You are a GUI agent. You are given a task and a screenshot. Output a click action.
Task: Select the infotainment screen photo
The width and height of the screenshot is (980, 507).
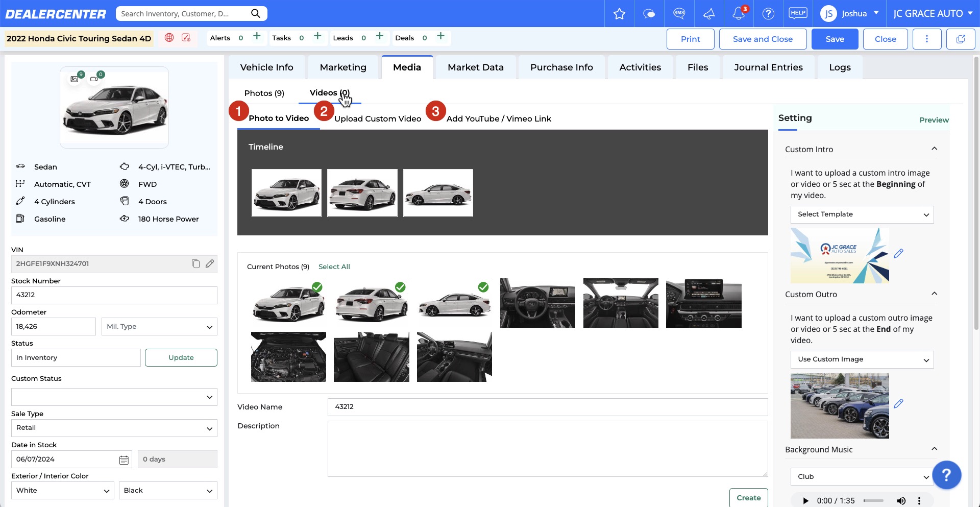(704, 303)
